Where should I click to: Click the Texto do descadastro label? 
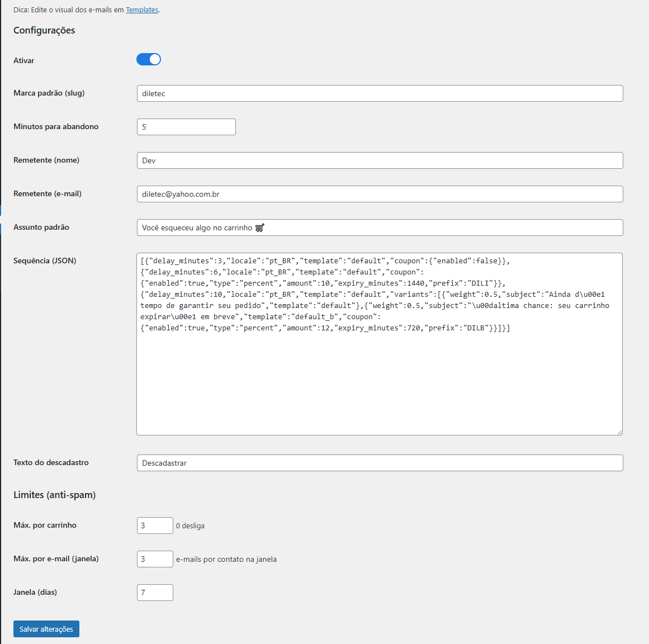51,462
